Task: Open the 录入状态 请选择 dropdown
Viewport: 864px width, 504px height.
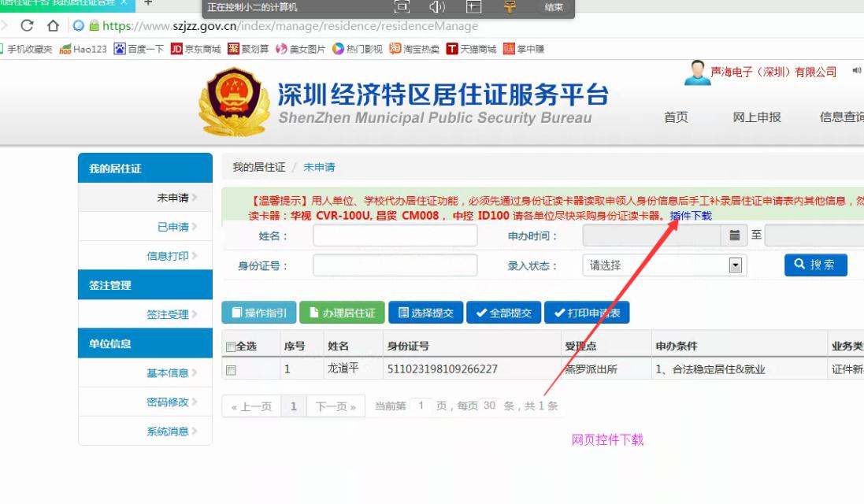Action: (736, 265)
